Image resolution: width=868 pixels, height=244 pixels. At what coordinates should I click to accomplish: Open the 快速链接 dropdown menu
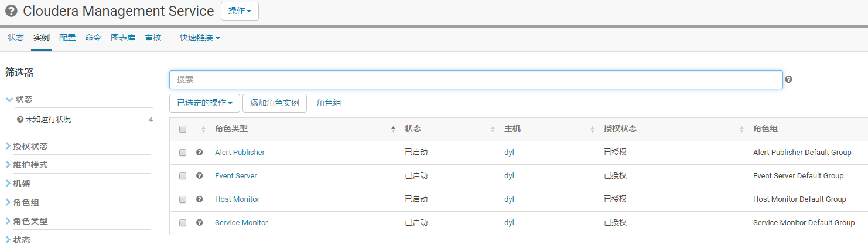[200, 38]
